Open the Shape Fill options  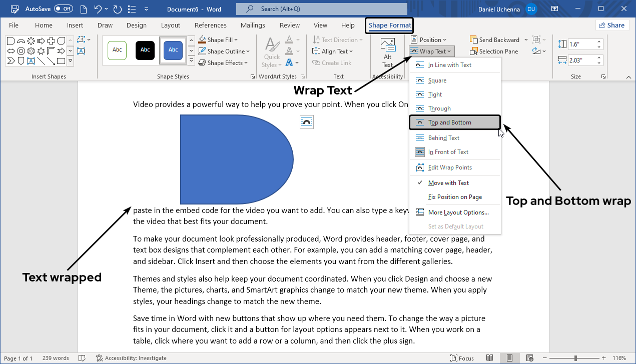(x=218, y=39)
